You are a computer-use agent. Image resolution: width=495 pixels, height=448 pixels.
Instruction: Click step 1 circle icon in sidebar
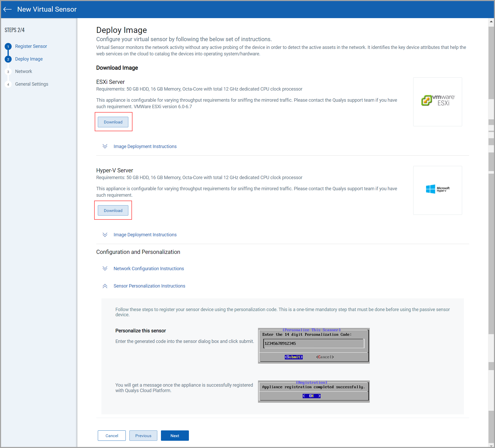tap(8, 47)
